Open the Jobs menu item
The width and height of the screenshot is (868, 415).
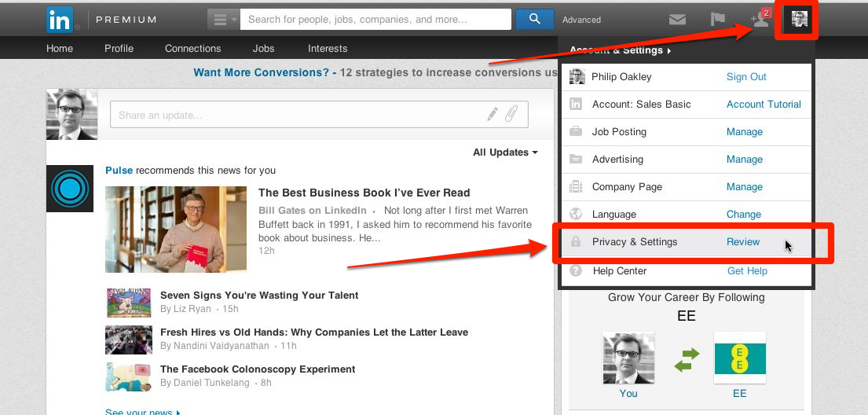click(263, 49)
